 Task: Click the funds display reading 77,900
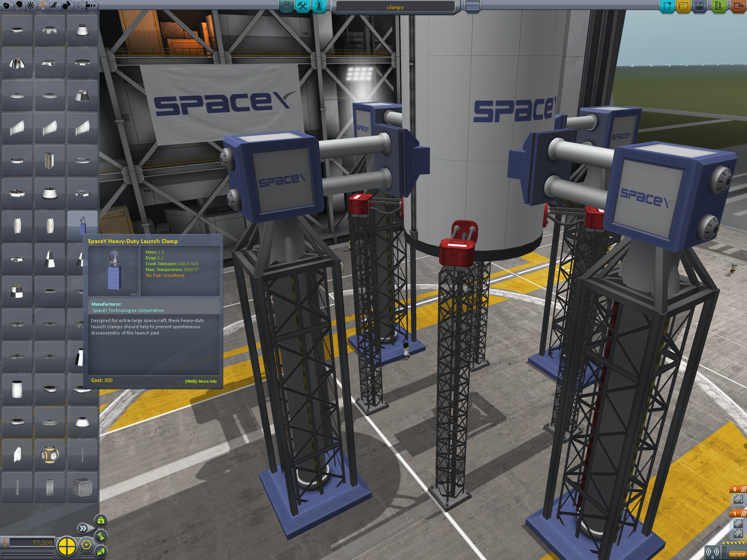click(x=31, y=542)
